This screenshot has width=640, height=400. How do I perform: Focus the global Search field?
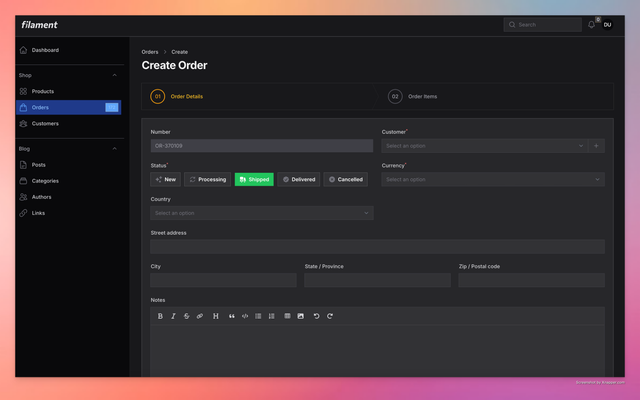tap(542, 25)
